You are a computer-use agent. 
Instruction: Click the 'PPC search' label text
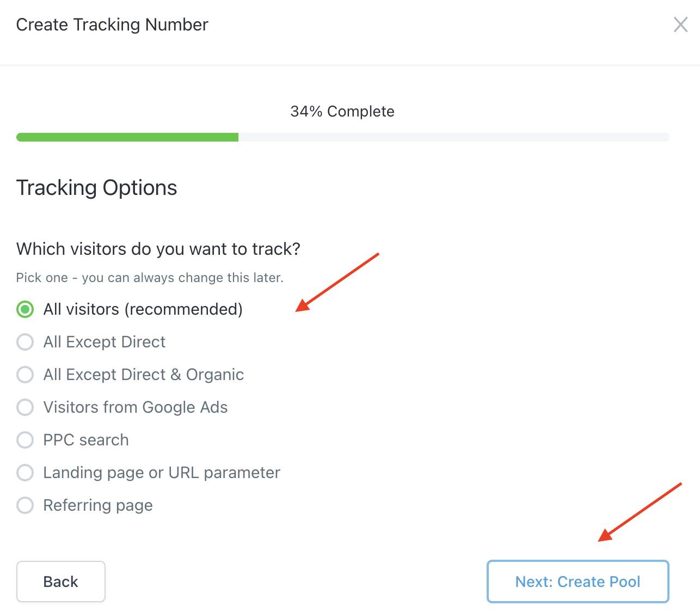coord(86,440)
